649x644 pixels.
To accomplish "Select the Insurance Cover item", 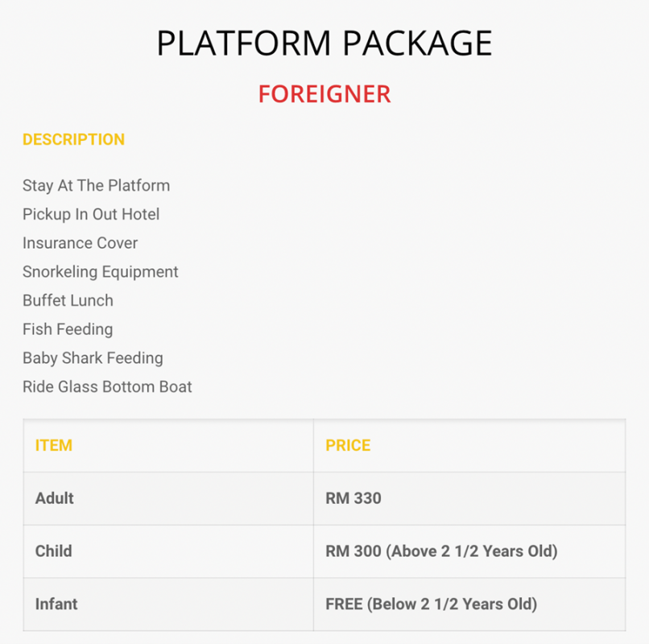I will pyautogui.click(x=80, y=243).
